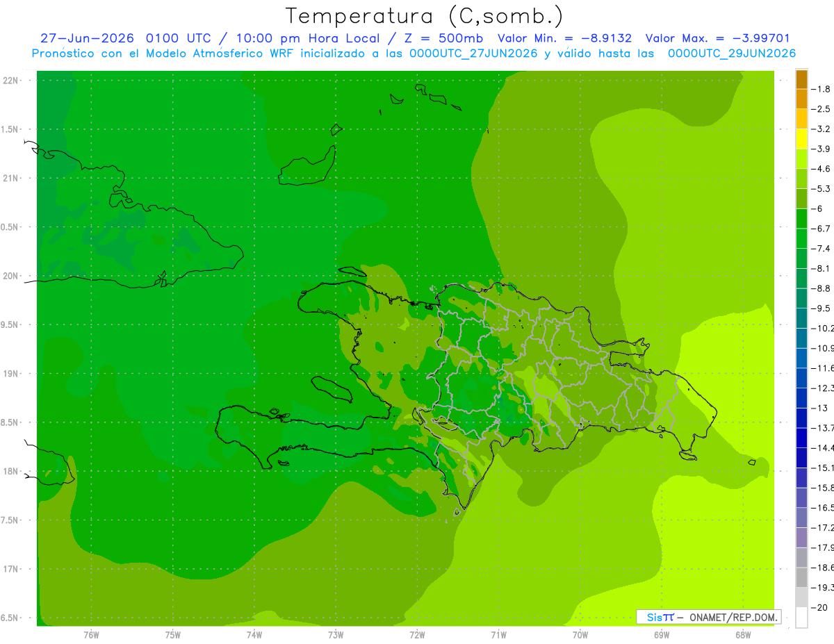834x644 pixels.
Task: Select the '0000UTC_27JUN2026' initialization time
Action: click(473, 53)
